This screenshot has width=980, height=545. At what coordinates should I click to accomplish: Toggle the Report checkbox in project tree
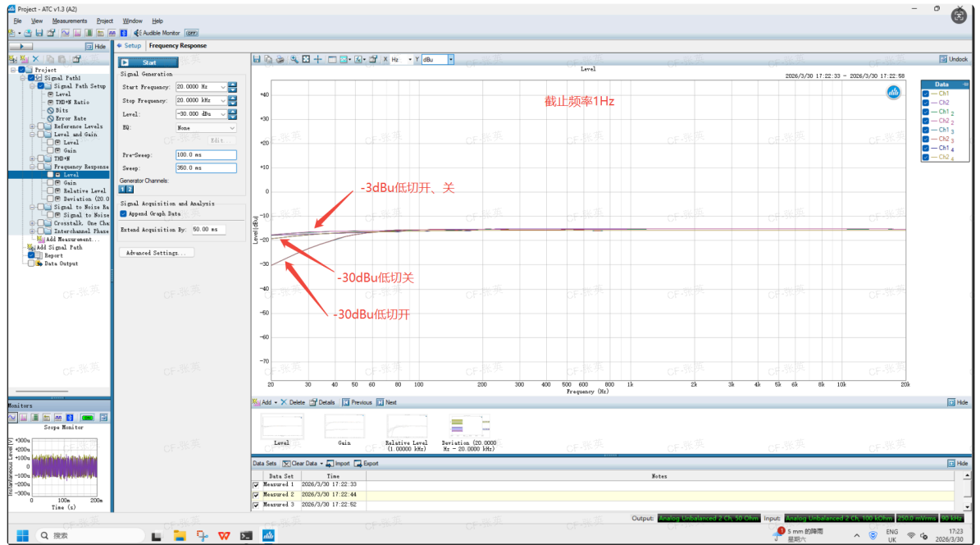point(30,255)
